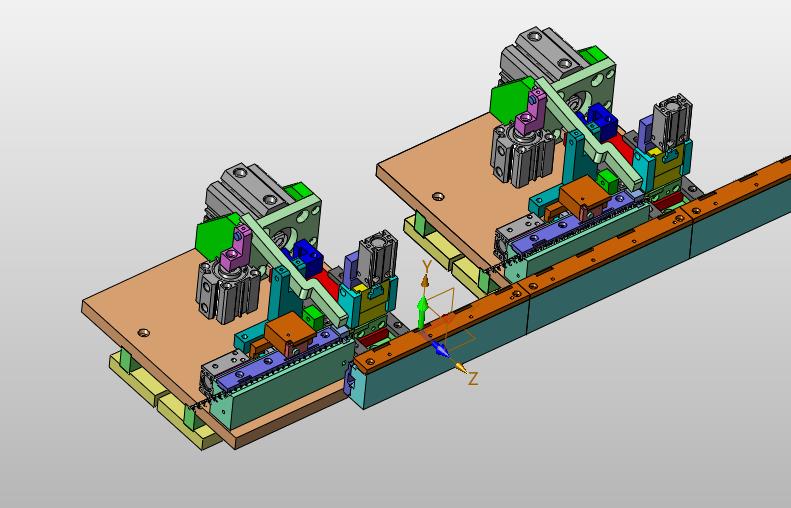791x508 pixels.
Task: Select the green Y-axis arrow on the triad
Action: (x=422, y=313)
